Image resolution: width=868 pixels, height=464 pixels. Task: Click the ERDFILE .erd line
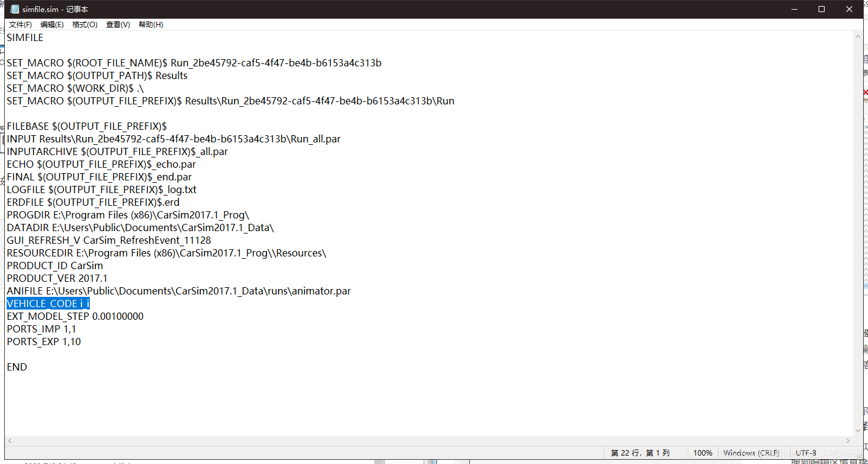[x=93, y=202]
